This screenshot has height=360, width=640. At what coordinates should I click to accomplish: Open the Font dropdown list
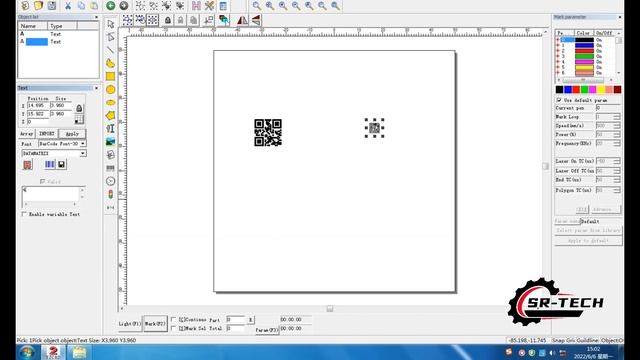tap(83, 144)
